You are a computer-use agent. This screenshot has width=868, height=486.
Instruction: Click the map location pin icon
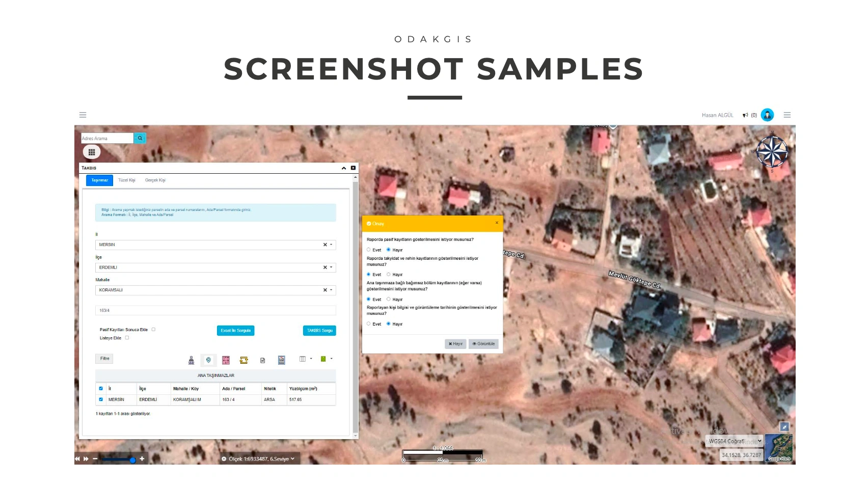[x=208, y=360]
